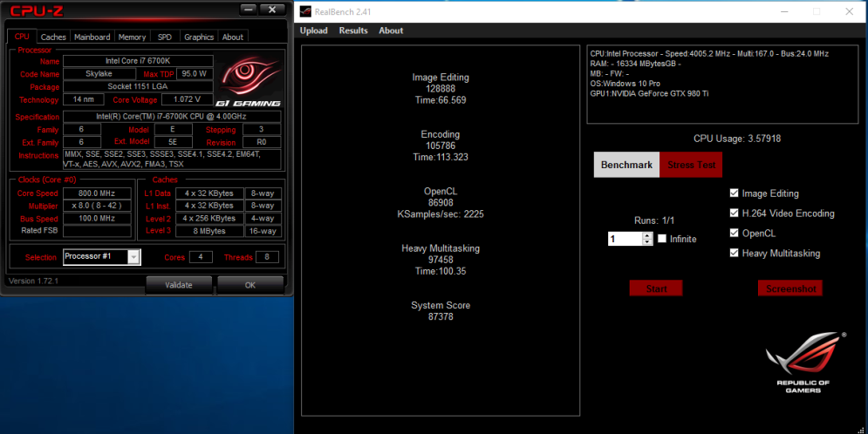This screenshot has width=868, height=434.
Task: Click the Ext. Model value 5E
Action: [173, 142]
